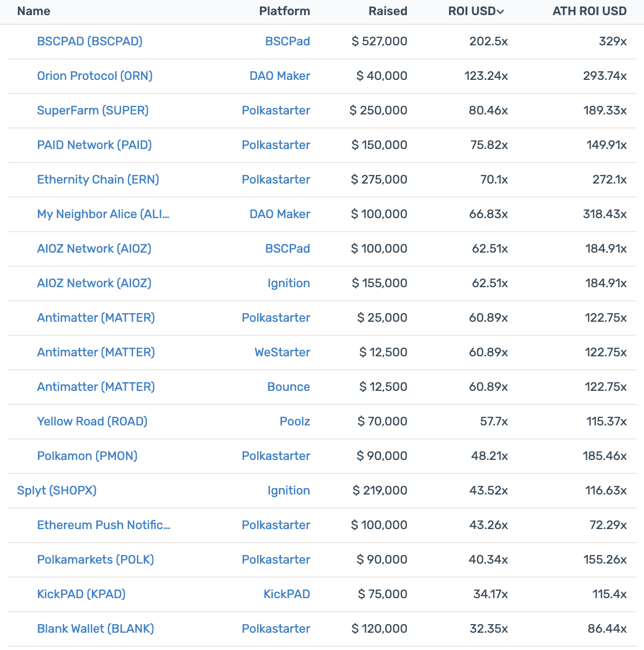Open Bounce platform link
The image size is (644, 650).
tap(289, 387)
